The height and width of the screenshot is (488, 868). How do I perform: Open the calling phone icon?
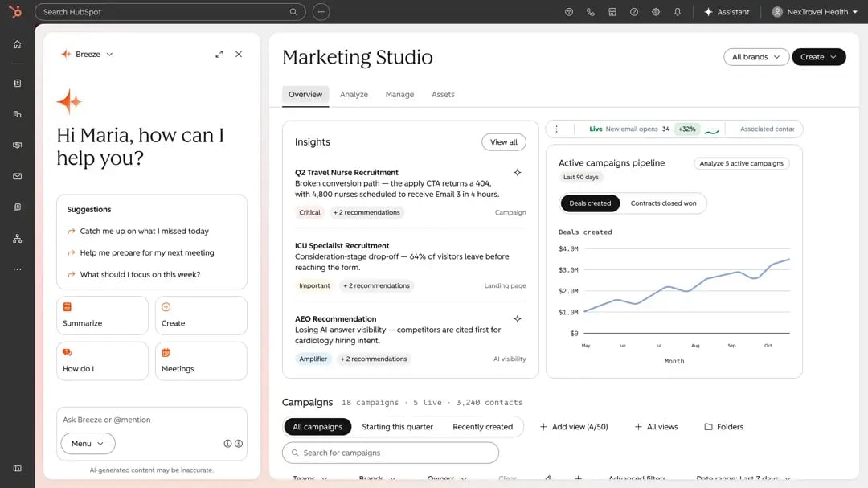pyautogui.click(x=590, y=11)
